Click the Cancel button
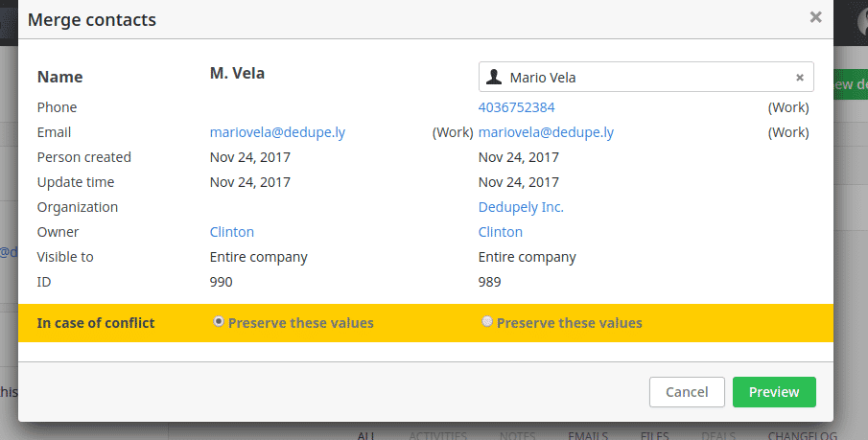868x440 pixels. pos(687,392)
